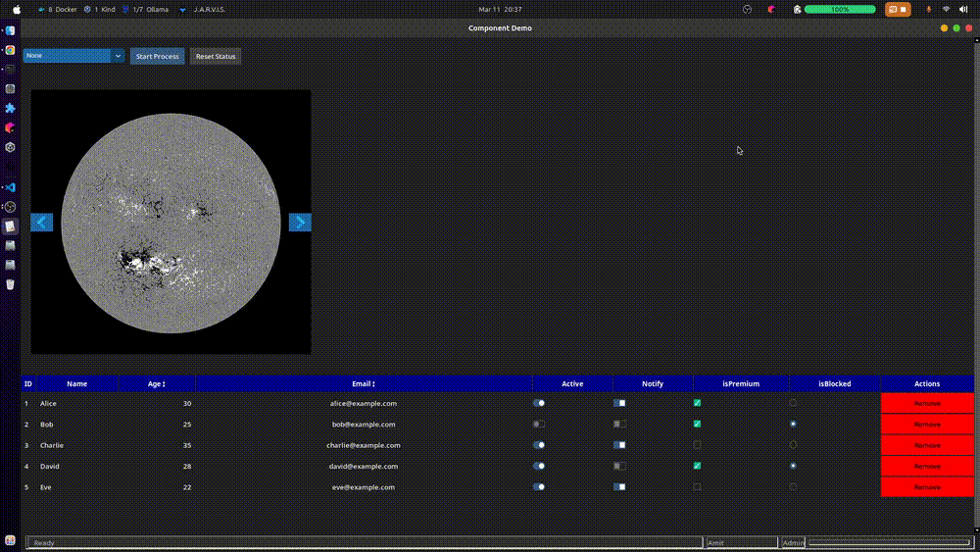Viewport: 980px width, 552px height.
Task: Select the isBlocked radio button for Eve
Action: pyautogui.click(x=793, y=486)
